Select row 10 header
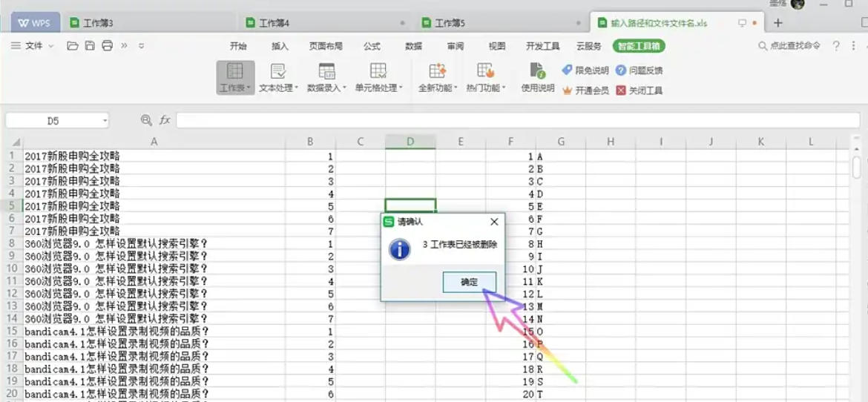This screenshot has height=402, width=868. tap(12, 268)
